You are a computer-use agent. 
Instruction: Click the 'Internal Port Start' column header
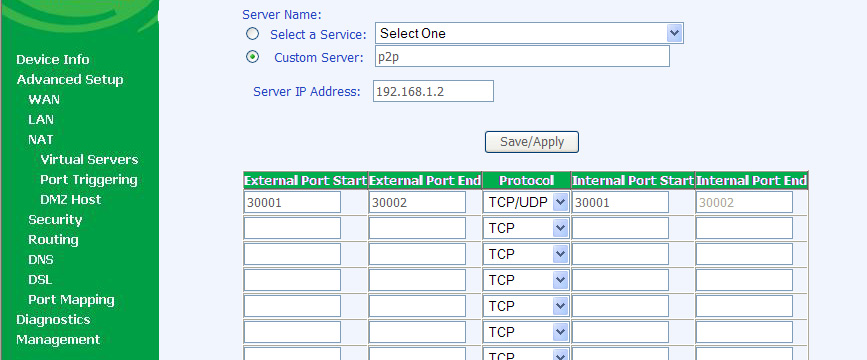[633, 180]
